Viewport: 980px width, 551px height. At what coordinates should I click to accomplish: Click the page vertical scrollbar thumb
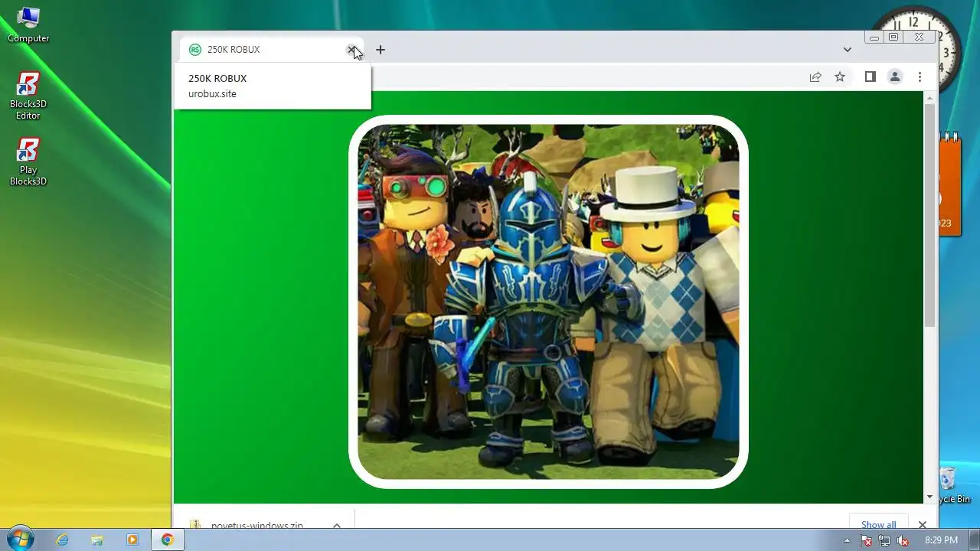(930, 216)
